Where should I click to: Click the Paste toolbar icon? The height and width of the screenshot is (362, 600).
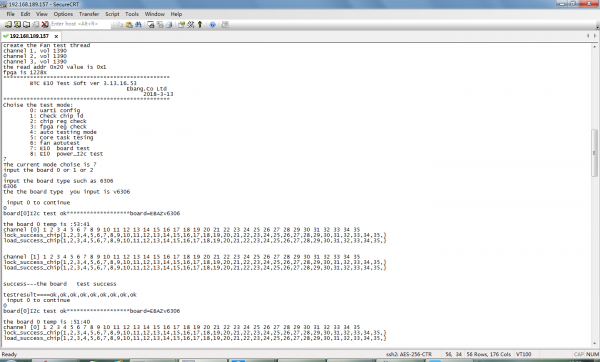click(129, 24)
